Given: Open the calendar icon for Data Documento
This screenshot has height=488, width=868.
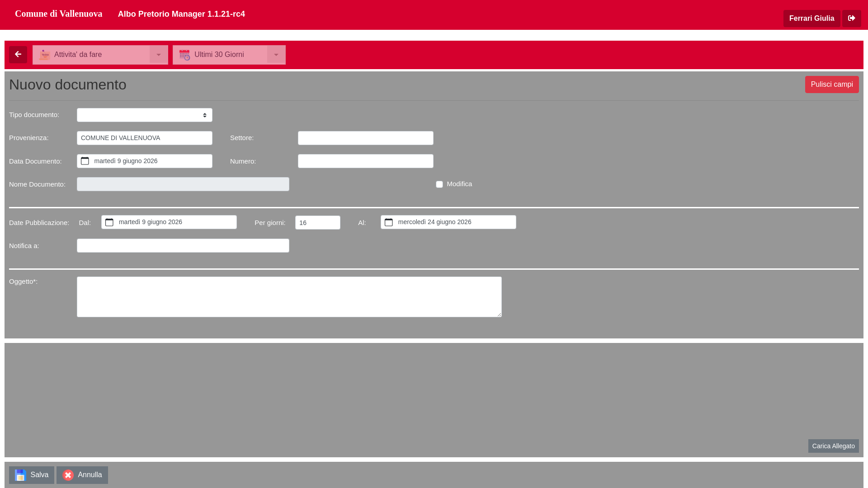Looking at the screenshot, I should coord(85,161).
